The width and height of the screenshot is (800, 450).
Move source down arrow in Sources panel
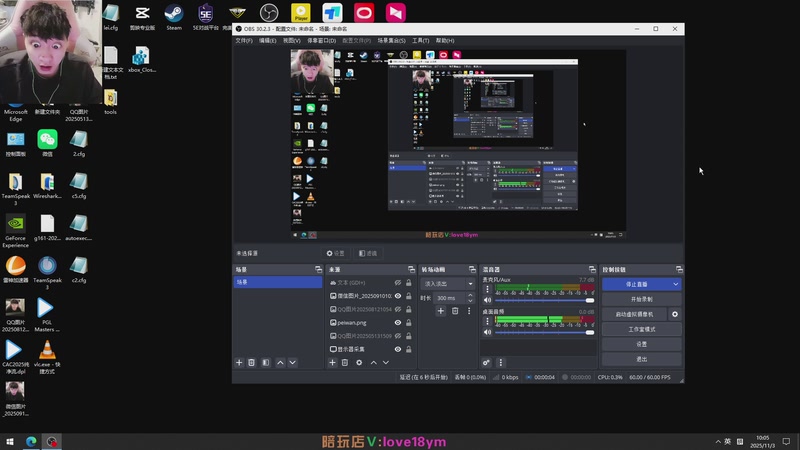pyautogui.click(x=386, y=362)
